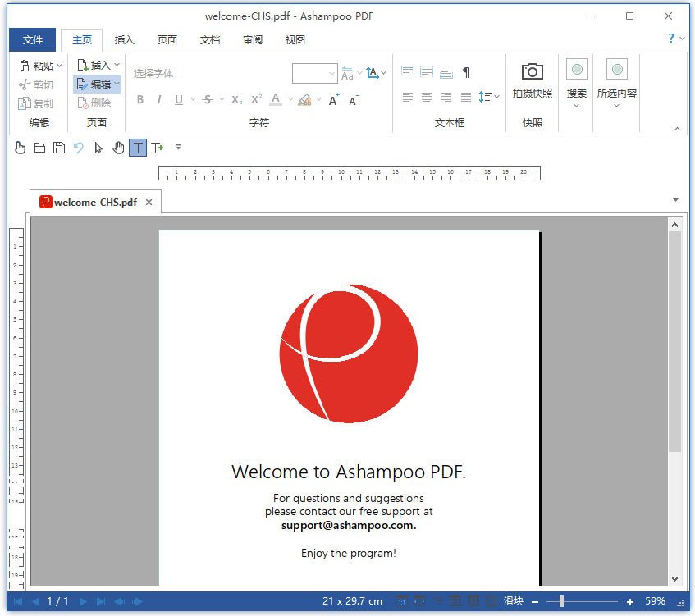Open the document tab list arrow
The width and height of the screenshot is (695, 616).
(675, 199)
